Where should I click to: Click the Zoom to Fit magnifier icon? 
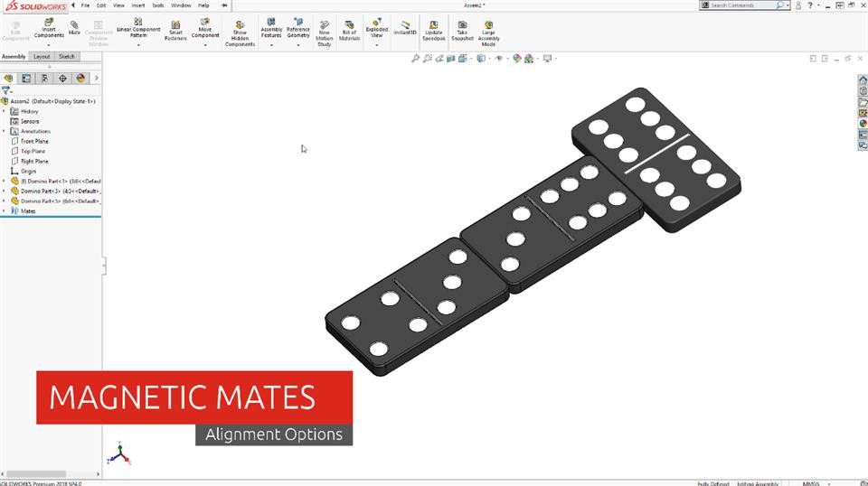coord(416,59)
